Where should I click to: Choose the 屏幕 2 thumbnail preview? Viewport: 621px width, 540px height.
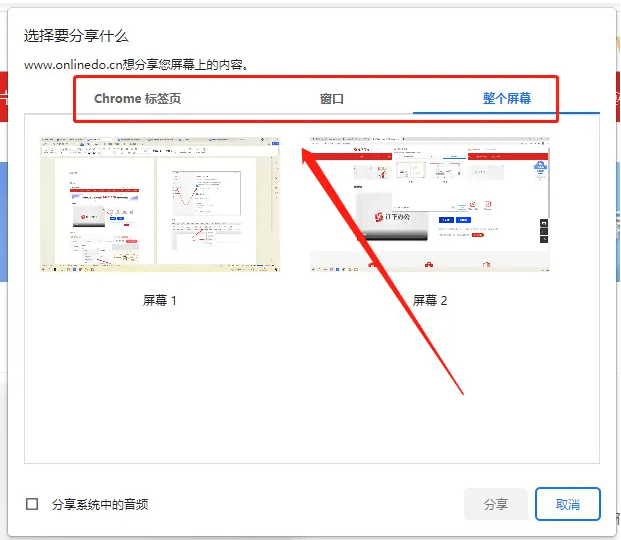[430, 204]
